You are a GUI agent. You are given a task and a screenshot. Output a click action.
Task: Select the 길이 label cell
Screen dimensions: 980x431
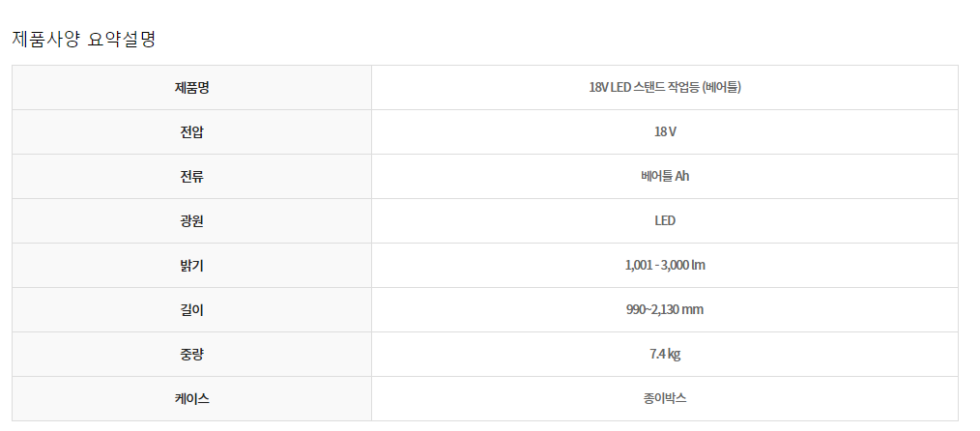(192, 310)
